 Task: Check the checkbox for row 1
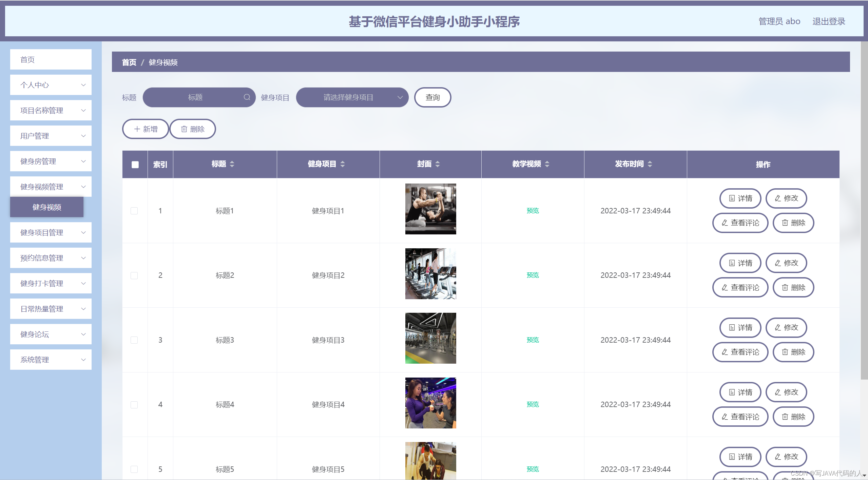(x=134, y=211)
